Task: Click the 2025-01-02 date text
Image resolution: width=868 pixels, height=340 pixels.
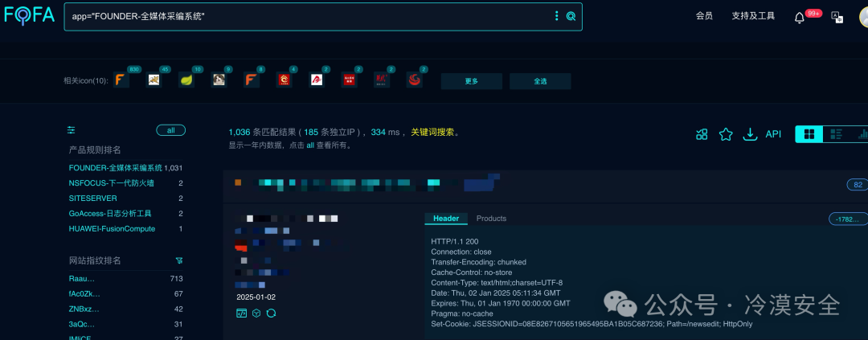Action: pos(256,297)
